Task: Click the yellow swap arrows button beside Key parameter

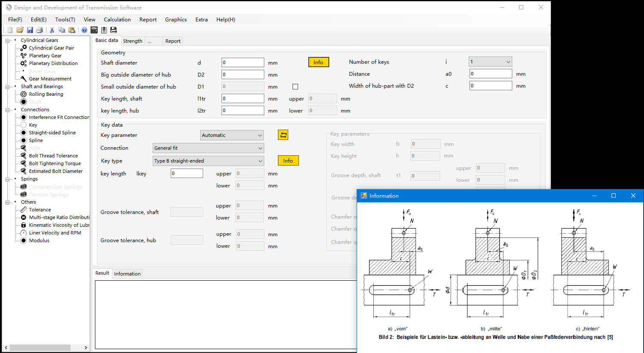Action: pos(283,135)
